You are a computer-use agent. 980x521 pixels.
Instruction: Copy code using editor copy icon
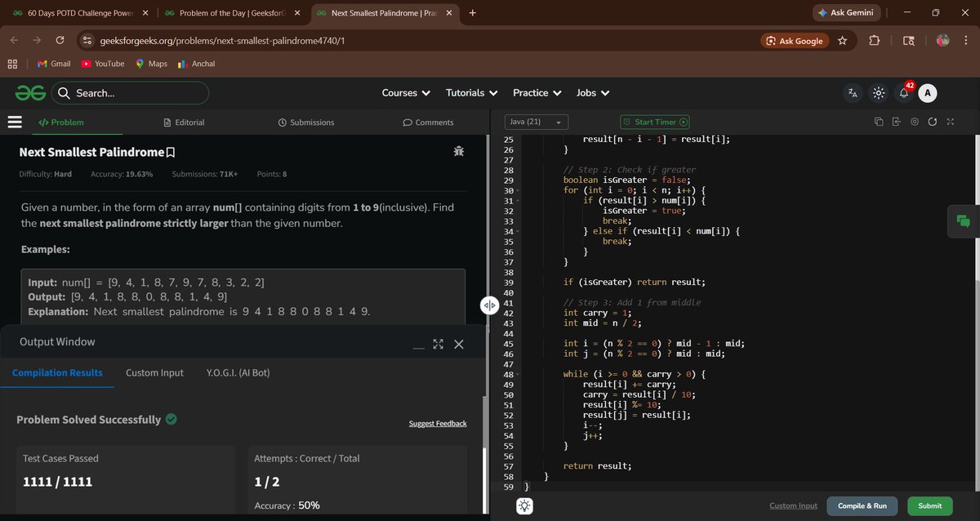[x=879, y=122]
